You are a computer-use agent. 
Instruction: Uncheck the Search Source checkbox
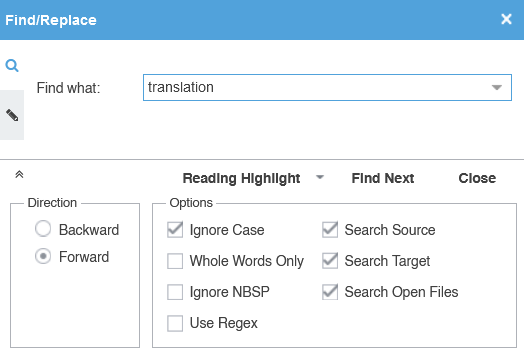point(330,230)
